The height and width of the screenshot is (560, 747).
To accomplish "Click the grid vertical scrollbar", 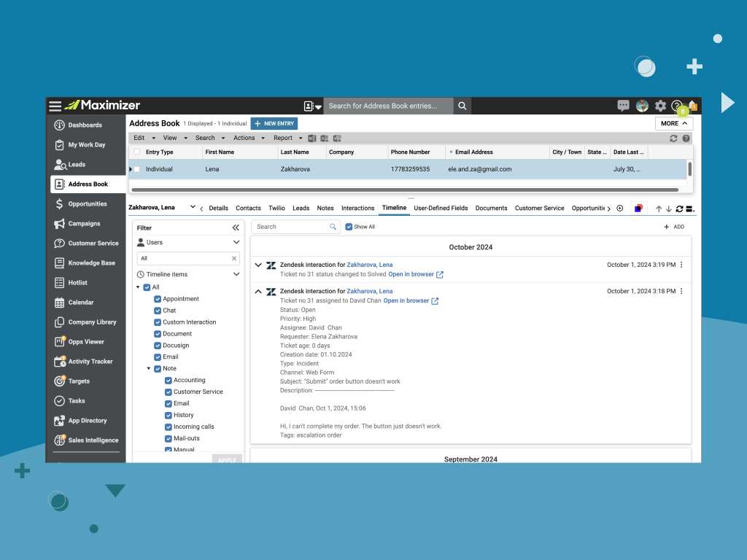I will click(x=689, y=168).
